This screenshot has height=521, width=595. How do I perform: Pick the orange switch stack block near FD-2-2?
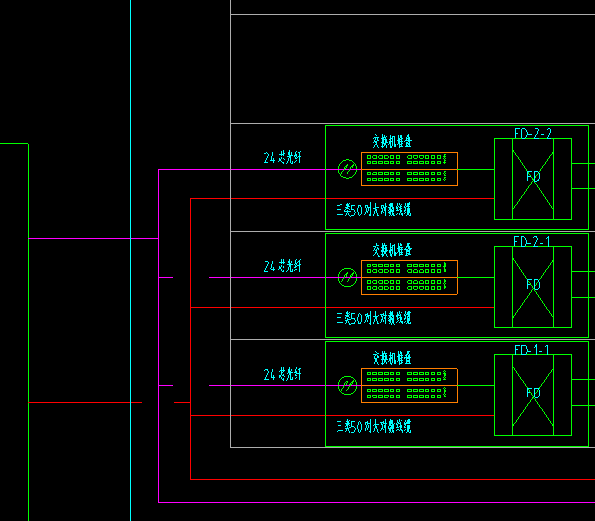pos(409,169)
